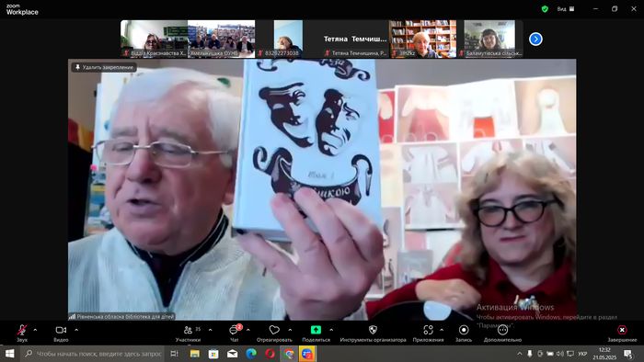The height and width of the screenshot is (362, 644).
Task: Expand audio options arrow next to Звук
Action: (x=35, y=330)
